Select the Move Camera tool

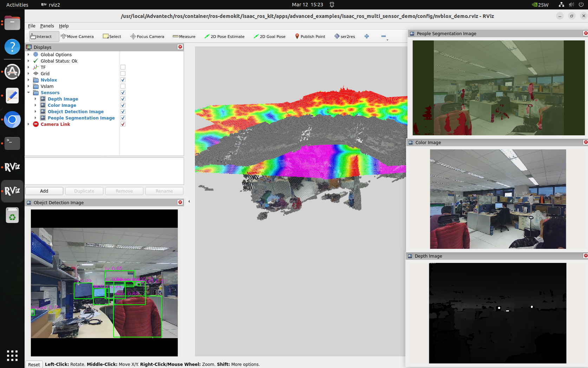point(77,37)
